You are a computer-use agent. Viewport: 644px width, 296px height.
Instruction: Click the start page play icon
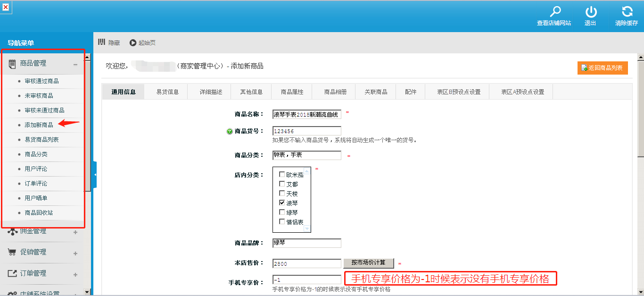(x=133, y=42)
